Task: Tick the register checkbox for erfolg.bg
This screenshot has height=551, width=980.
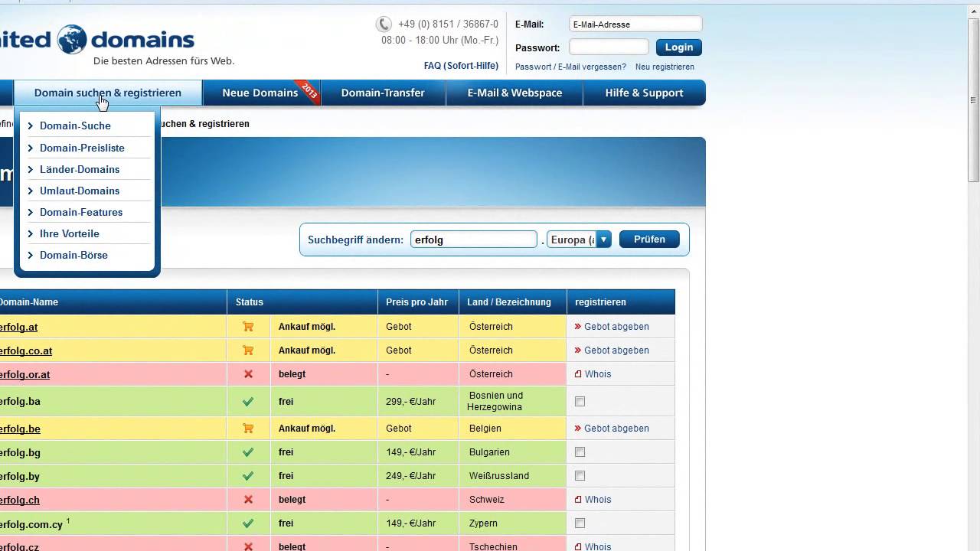Action: [x=580, y=452]
